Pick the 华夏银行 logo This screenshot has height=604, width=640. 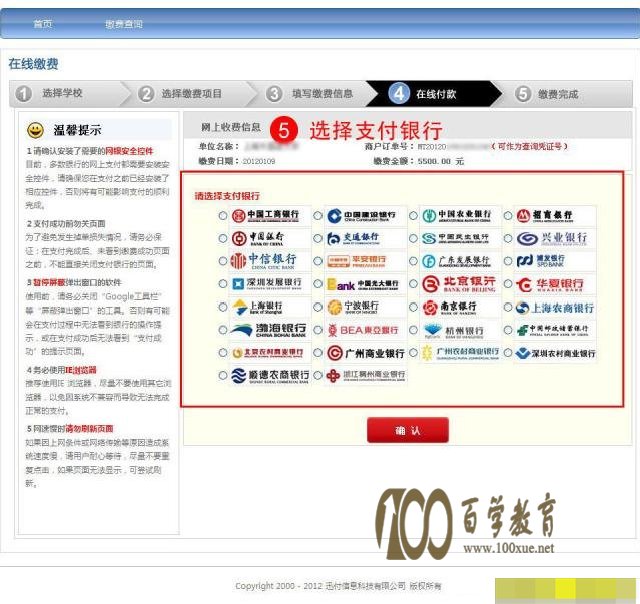(554, 284)
